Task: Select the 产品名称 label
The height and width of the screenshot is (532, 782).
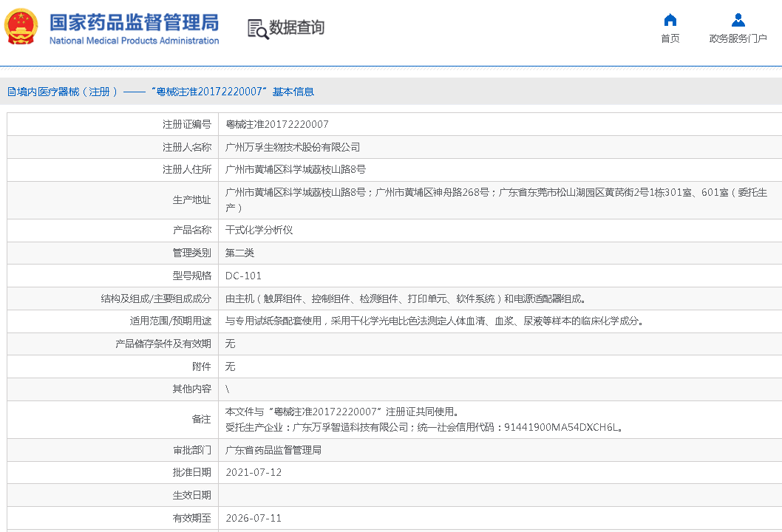Action: click(192, 230)
